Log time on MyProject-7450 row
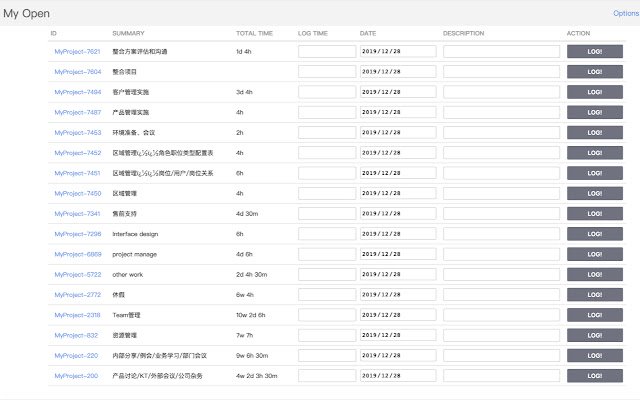 pyautogui.click(x=595, y=193)
